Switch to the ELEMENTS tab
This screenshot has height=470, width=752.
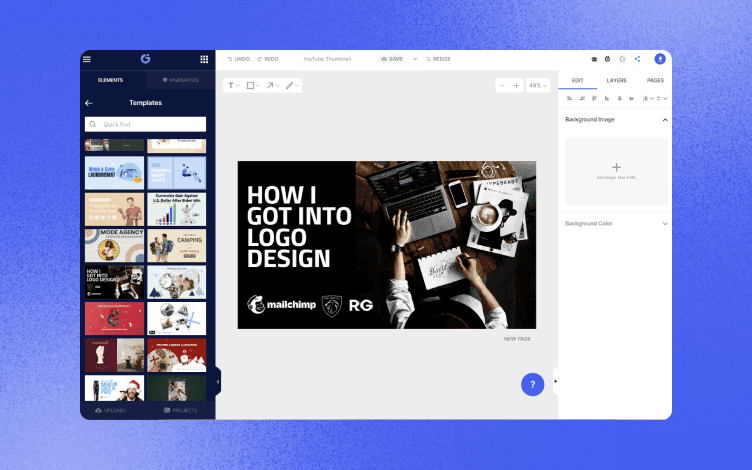(x=111, y=80)
